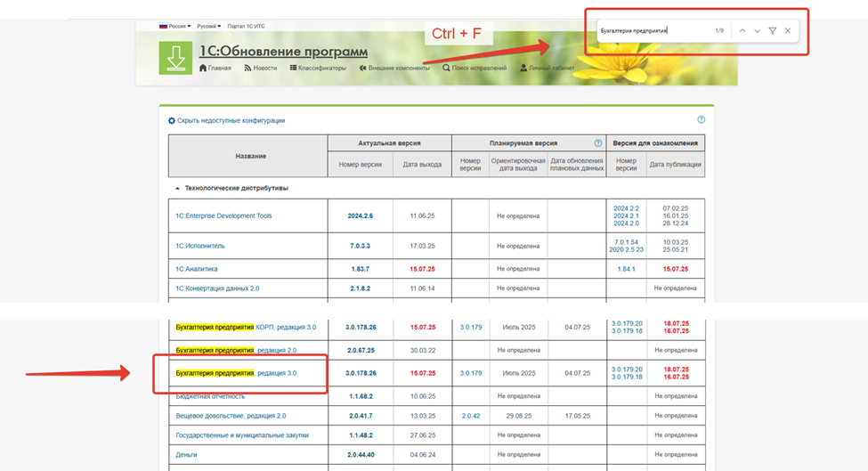The height and width of the screenshot is (471, 868).
Task: Open the Главная home menu item
Action: pyautogui.click(x=215, y=68)
